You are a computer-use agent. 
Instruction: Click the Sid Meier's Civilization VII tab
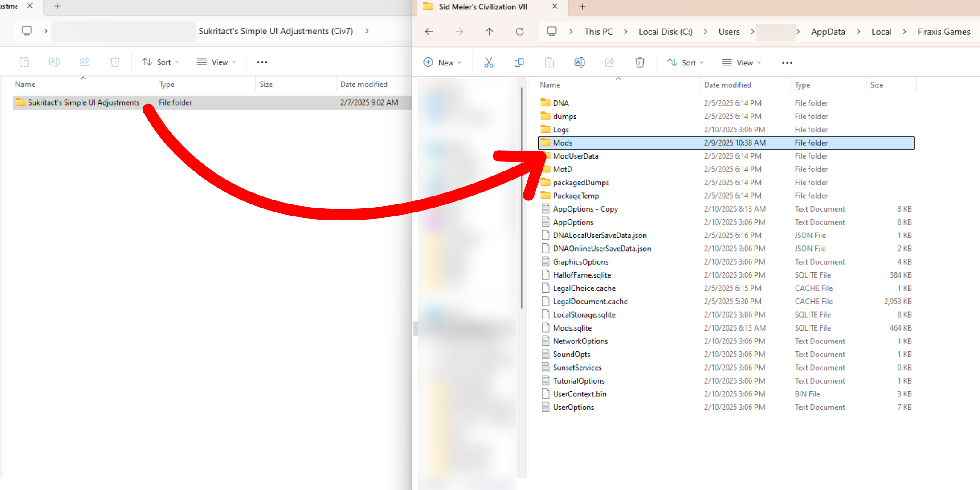click(487, 8)
